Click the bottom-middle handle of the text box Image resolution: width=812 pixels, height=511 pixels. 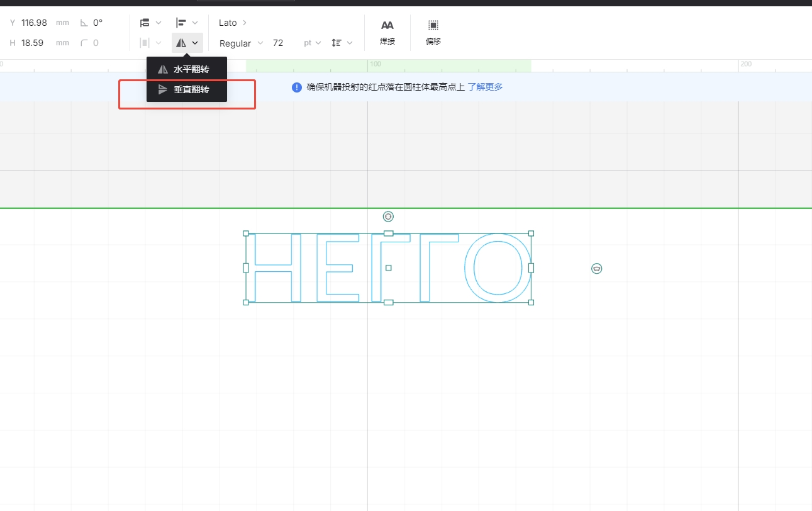click(388, 303)
